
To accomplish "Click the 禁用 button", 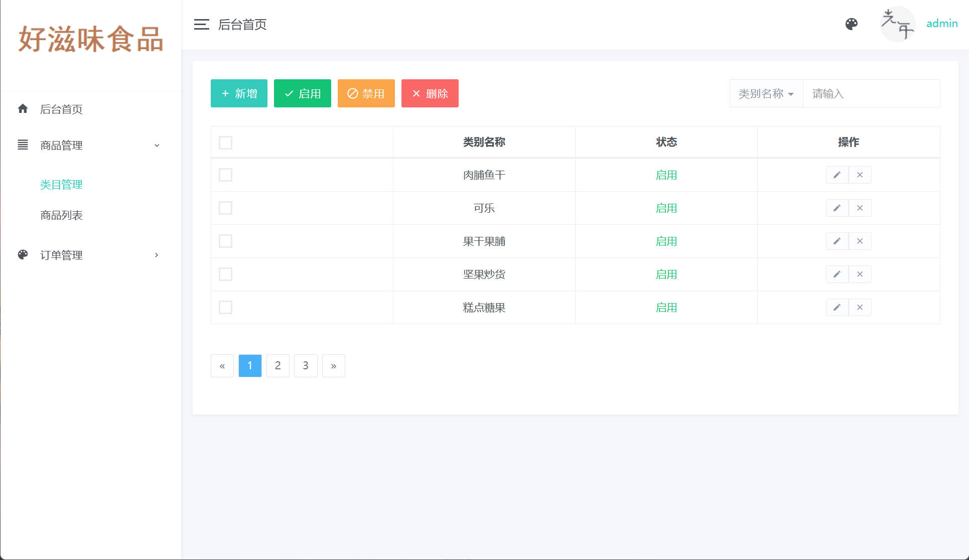I will [366, 93].
